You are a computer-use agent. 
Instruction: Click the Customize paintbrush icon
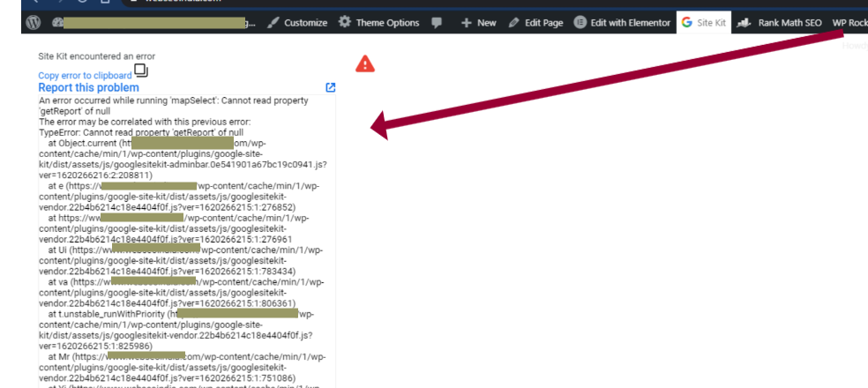[x=273, y=23]
